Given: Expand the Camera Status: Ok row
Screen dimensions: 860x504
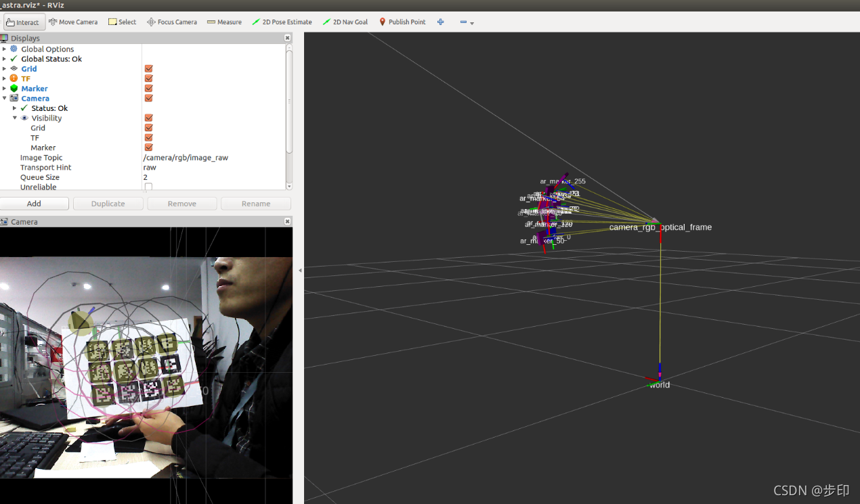Looking at the screenshot, I should (14, 108).
